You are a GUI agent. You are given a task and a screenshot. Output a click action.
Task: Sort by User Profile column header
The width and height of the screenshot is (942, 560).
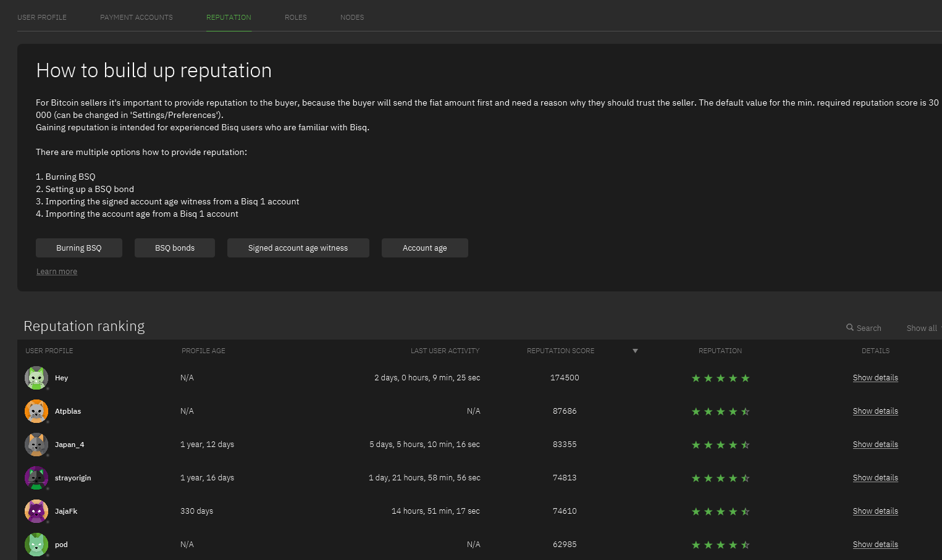point(49,351)
